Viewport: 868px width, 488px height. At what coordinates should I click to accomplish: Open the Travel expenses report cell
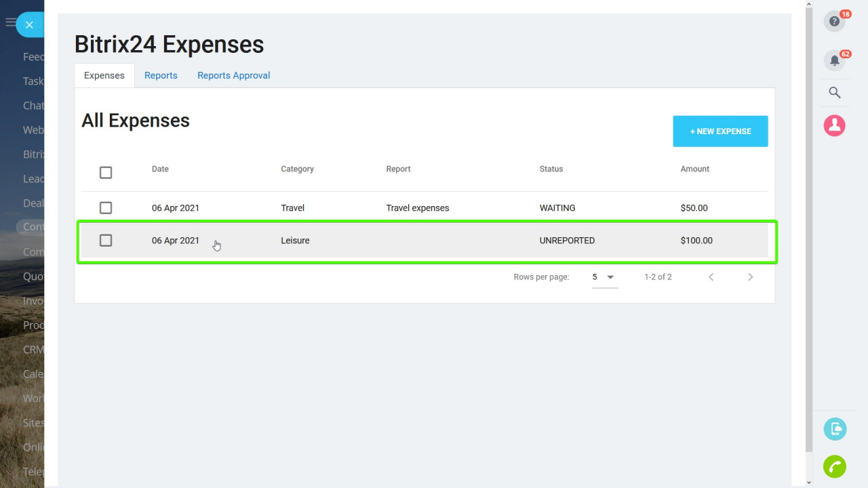pos(418,208)
